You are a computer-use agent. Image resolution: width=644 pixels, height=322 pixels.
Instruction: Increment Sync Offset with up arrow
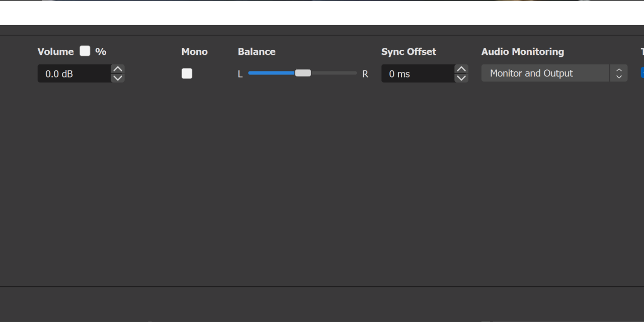[x=461, y=69]
